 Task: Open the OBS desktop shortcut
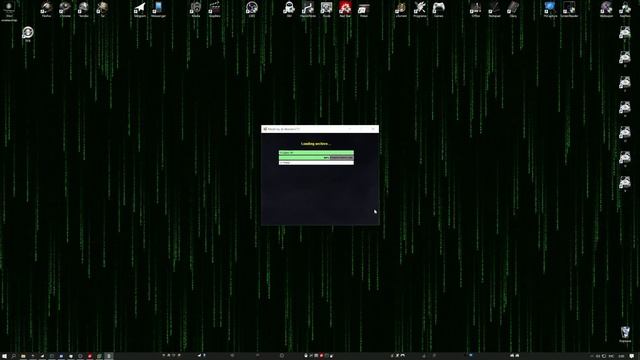pyautogui.click(x=252, y=9)
